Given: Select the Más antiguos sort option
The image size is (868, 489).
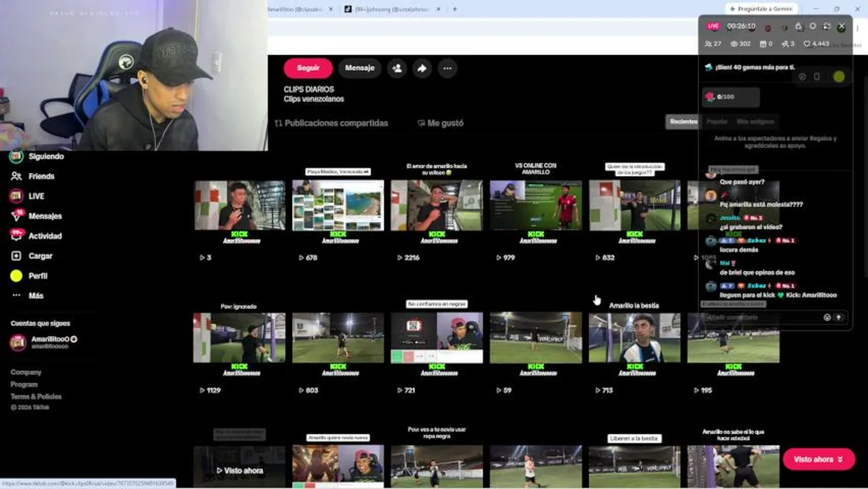Looking at the screenshot, I should point(755,122).
